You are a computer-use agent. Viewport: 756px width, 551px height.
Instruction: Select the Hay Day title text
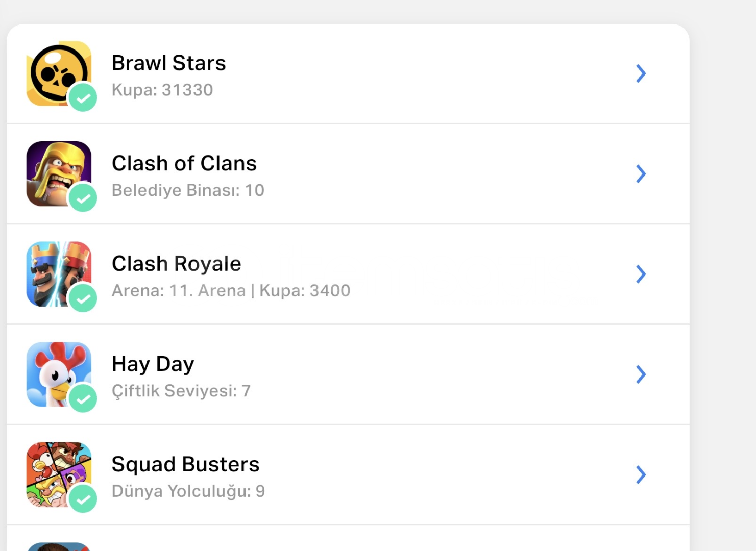(153, 364)
